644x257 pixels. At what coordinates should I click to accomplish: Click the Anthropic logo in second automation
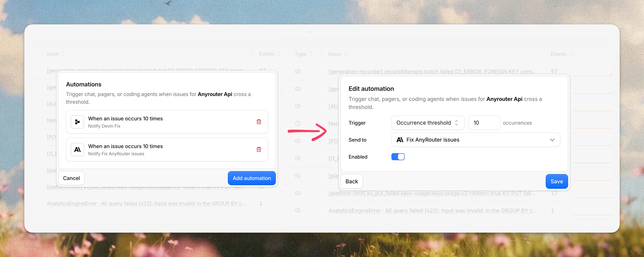77,149
